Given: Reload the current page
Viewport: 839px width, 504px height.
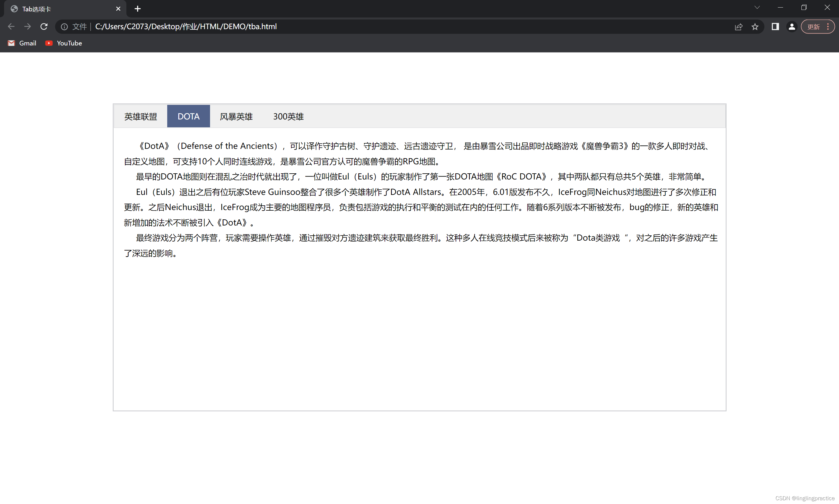Looking at the screenshot, I should coord(44,27).
